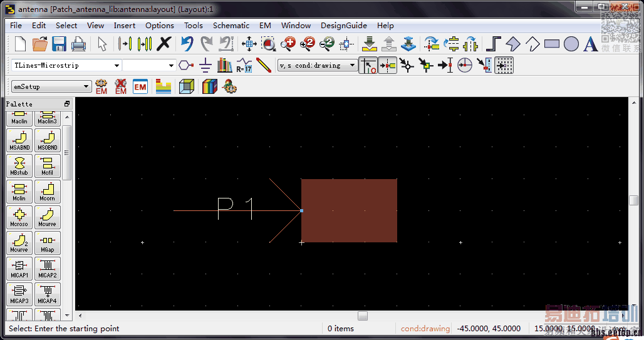Screen dimensions: 644x340
Task: Zoom in with the plus magnifier
Action: tap(288, 44)
